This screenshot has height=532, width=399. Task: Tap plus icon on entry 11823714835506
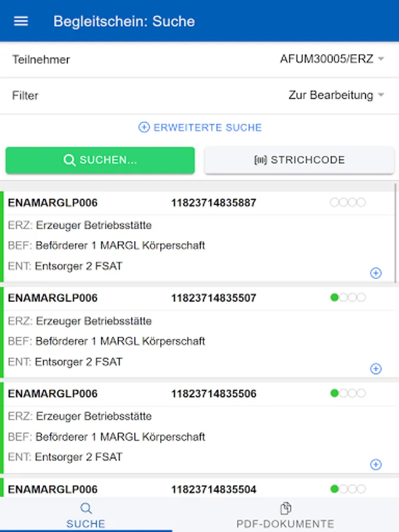click(x=375, y=465)
